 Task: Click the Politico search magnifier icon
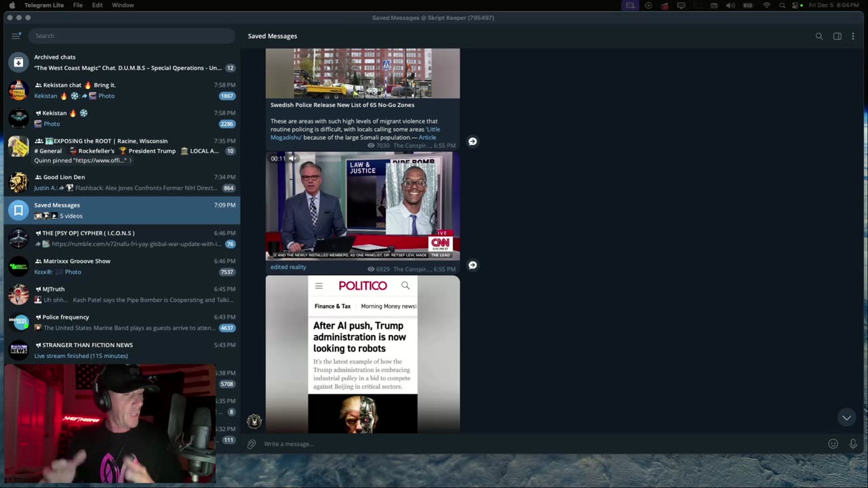tap(406, 285)
